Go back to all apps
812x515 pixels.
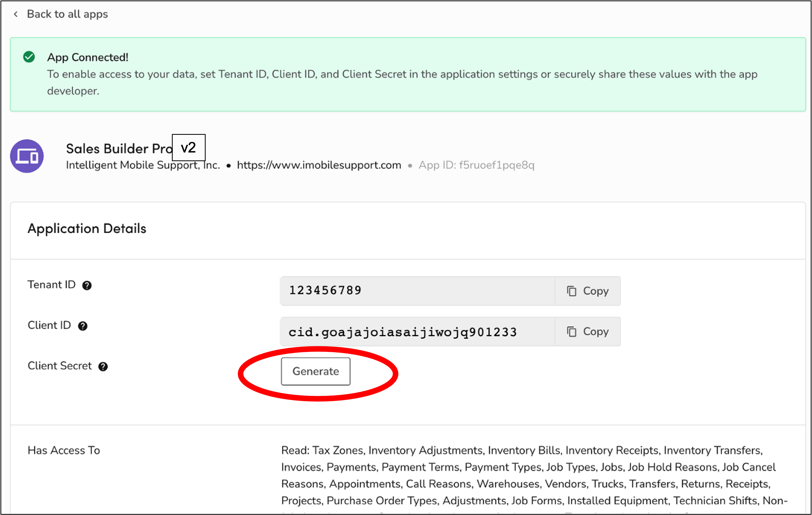pos(67,14)
